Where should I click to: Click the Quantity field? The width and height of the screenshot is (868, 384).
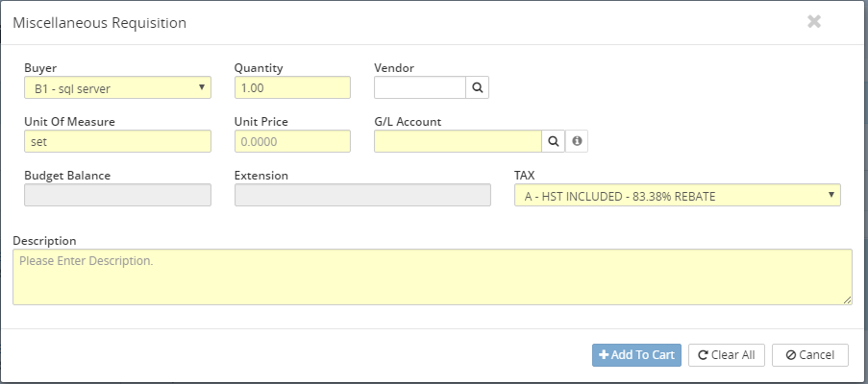[x=292, y=88]
